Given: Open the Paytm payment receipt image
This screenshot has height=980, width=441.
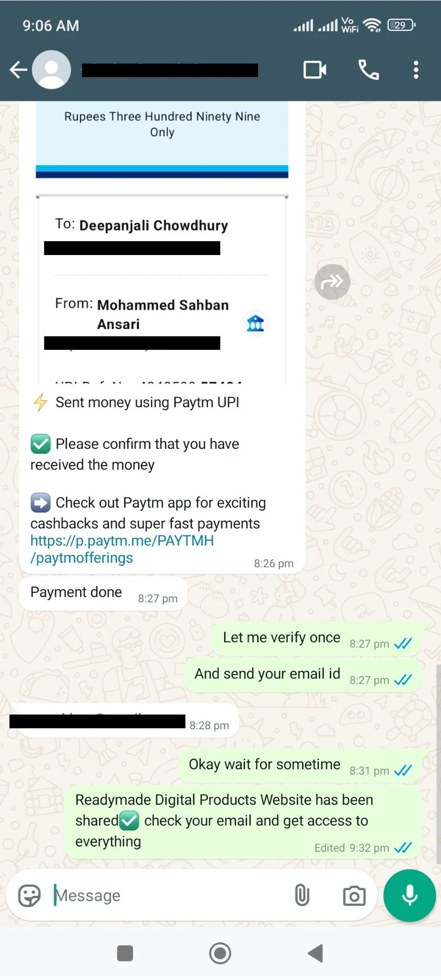Looking at the screenshot, I should 162,243.
